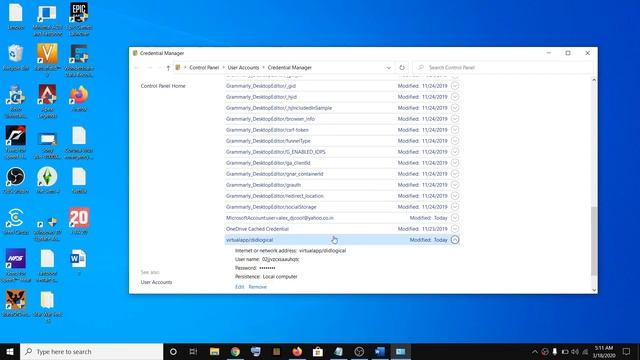Open Word from the taskbar
The image size is (640, 360).
pos(380,351)
